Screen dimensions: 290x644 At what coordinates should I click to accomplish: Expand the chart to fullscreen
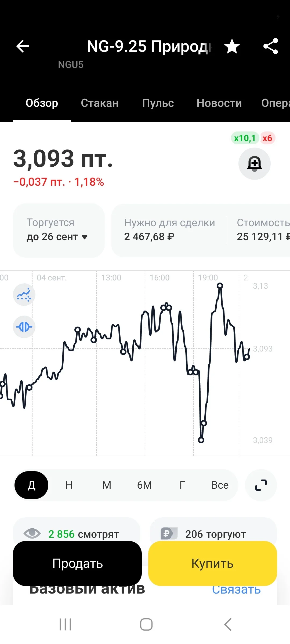click(x=261, y=485)
